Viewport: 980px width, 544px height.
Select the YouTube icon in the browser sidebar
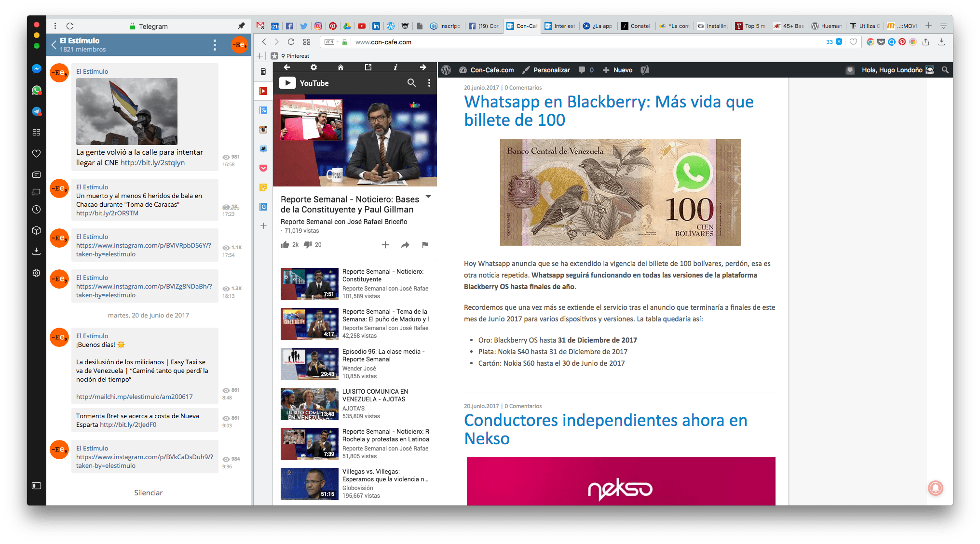point(263,91)
